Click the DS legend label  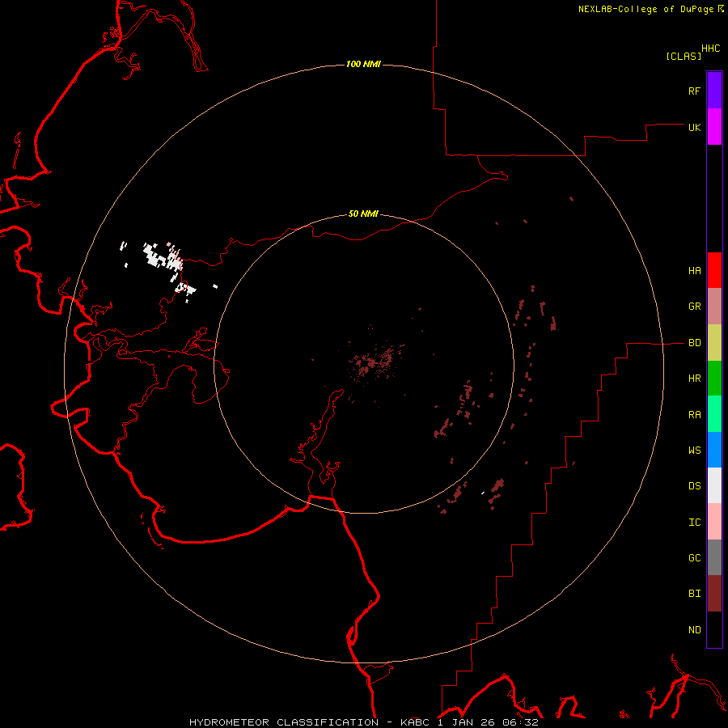coord(694,486)
